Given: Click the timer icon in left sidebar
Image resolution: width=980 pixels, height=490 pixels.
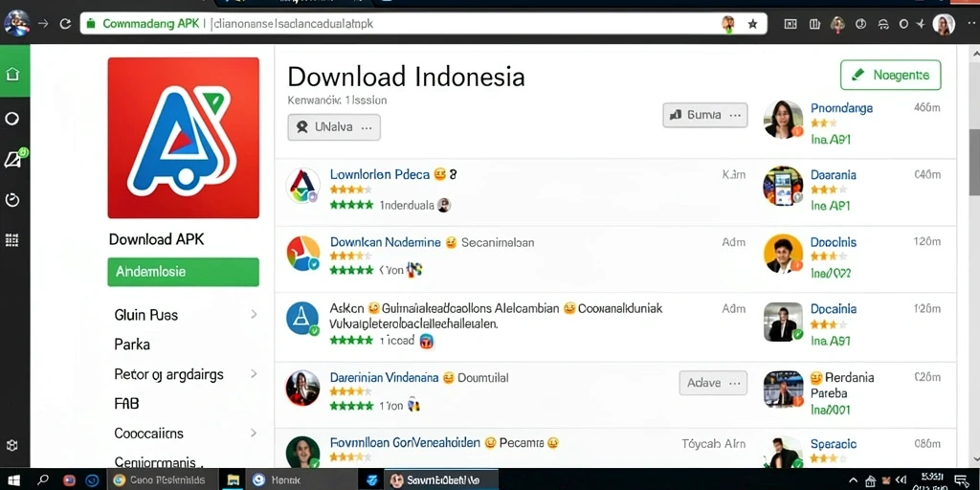Looking at the screenshot, I should pyautogui.click(x=11, y=199).
